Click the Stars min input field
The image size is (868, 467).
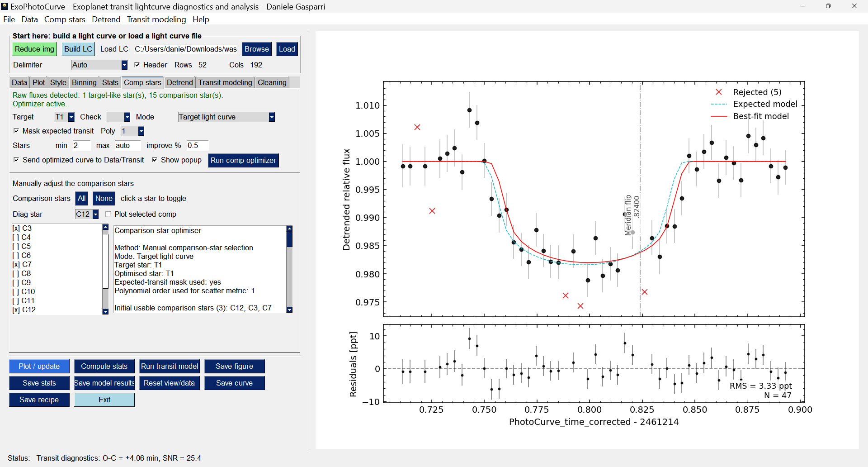(x=81, y=145)
